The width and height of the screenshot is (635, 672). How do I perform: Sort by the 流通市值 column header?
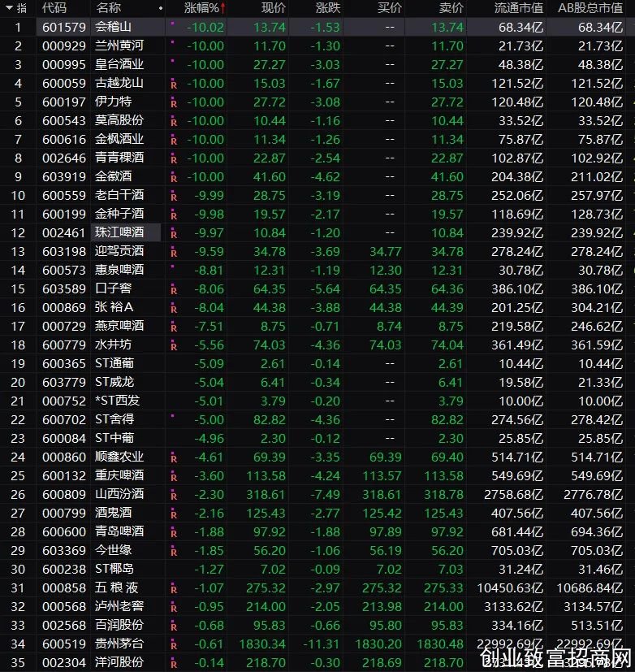pos(519,7)
